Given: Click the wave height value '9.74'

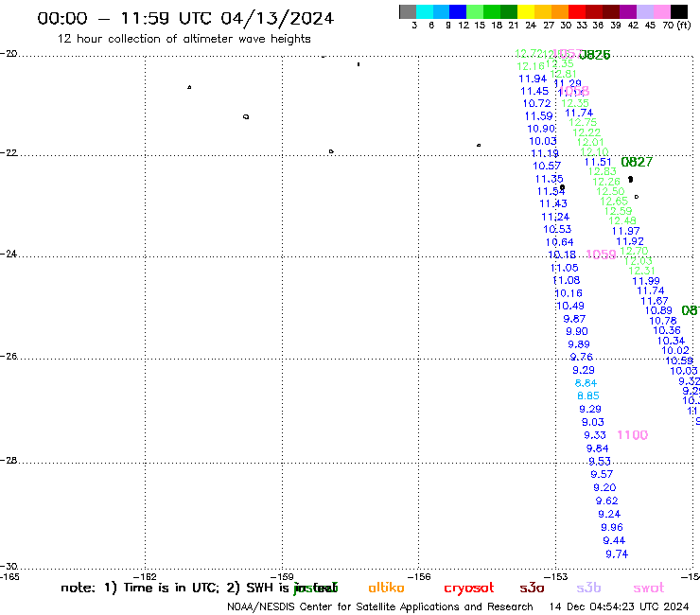Looking at the screenshot, I should (617, 554).
